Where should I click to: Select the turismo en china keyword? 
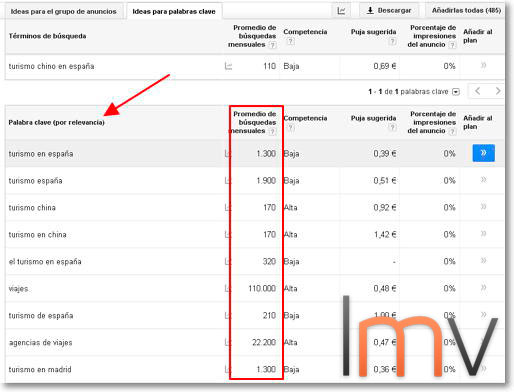[37, 235]
